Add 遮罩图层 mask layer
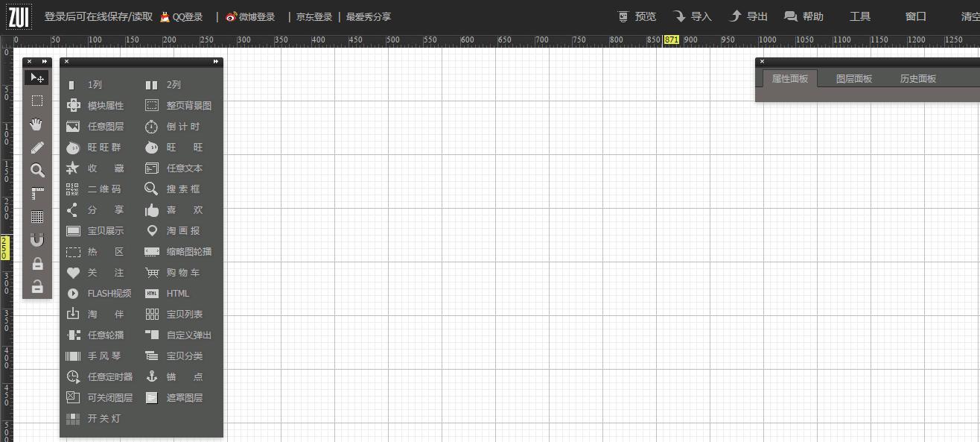The width and height of the screenshot is (980, 442). [x=174, y=398]
